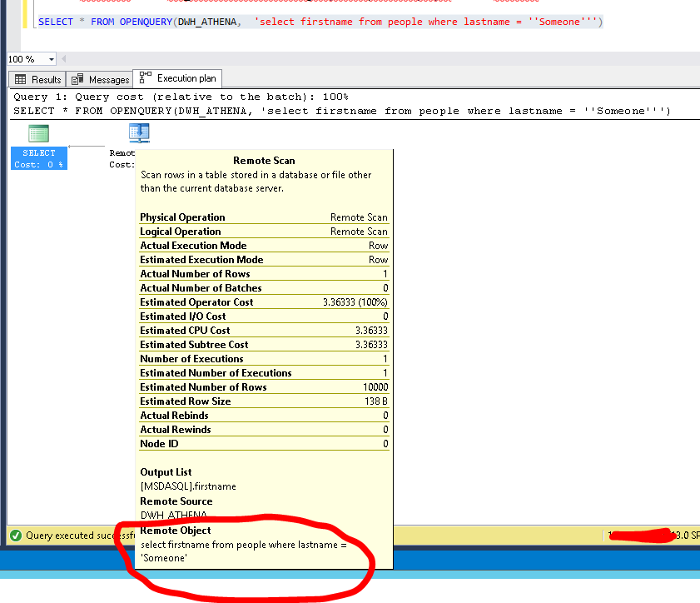The height and width of the screenshot is (603, 700).
Task: Click the SELECT keyword in the editor
Action: pos(56,22)
